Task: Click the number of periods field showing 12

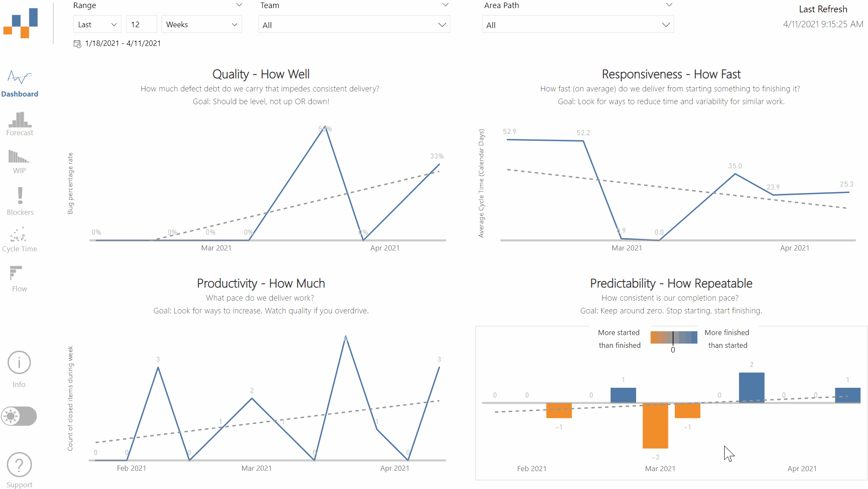Action: point(142,25)
